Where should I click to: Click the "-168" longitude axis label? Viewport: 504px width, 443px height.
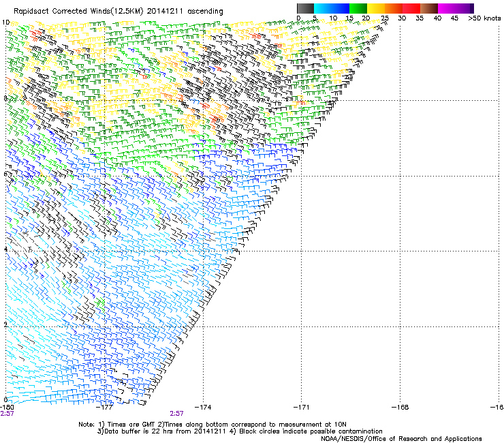pos(400,408)
